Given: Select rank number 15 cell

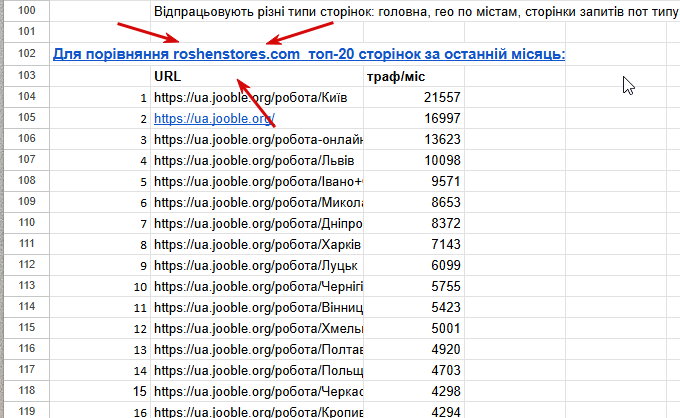Looking at the screenshot, I should click(x=100, y=392).
